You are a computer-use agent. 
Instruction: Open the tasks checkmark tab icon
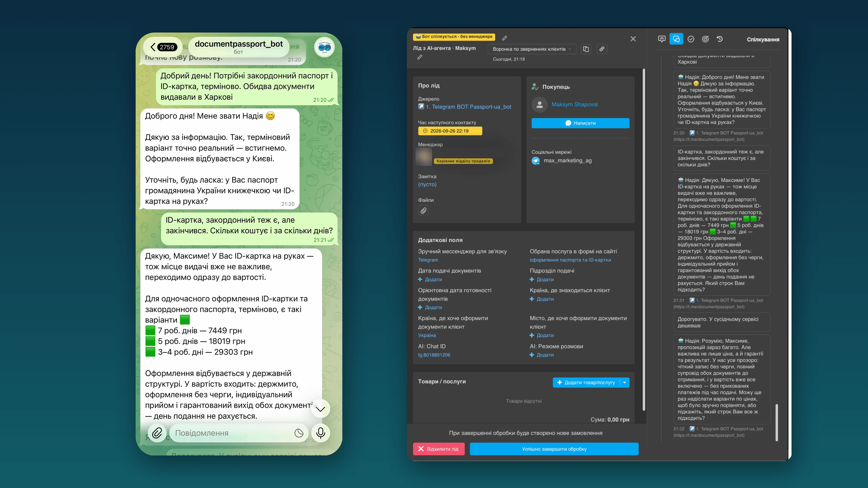click(691, 39)
